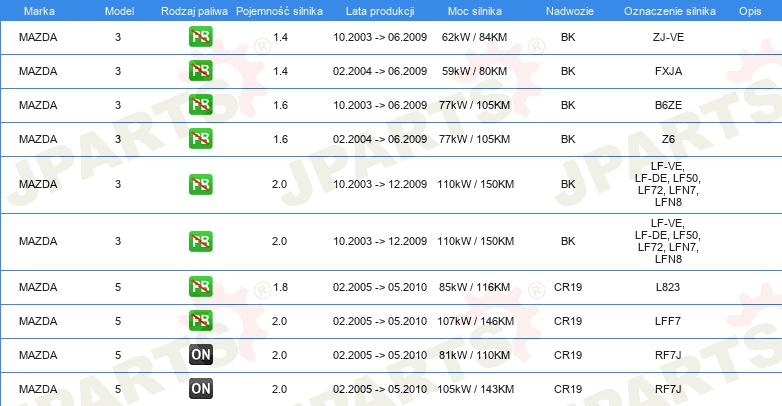Select the LFF7 engine code cell

[x=668, y=321]
